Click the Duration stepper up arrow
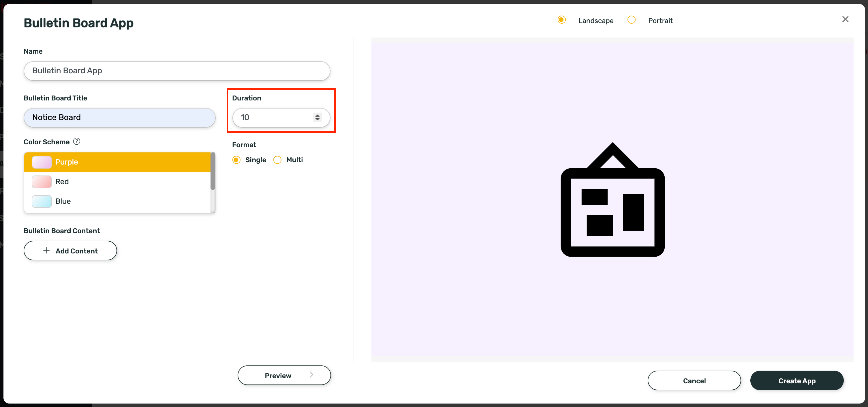Screen dimensions: 868x407 pyautogui.click(x=317, y=115)
